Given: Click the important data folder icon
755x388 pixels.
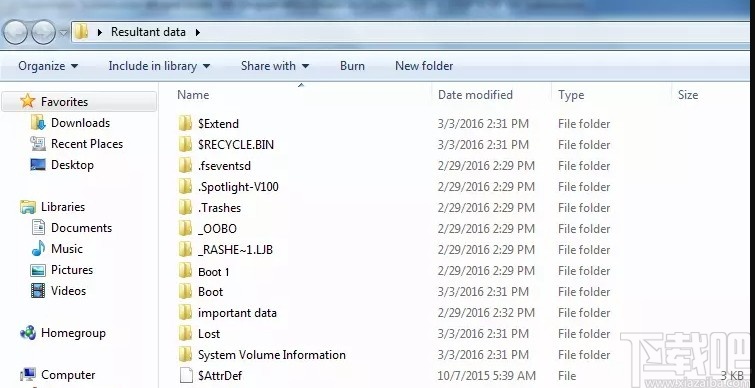Looking at the screenshot, I should pos(185,312).
